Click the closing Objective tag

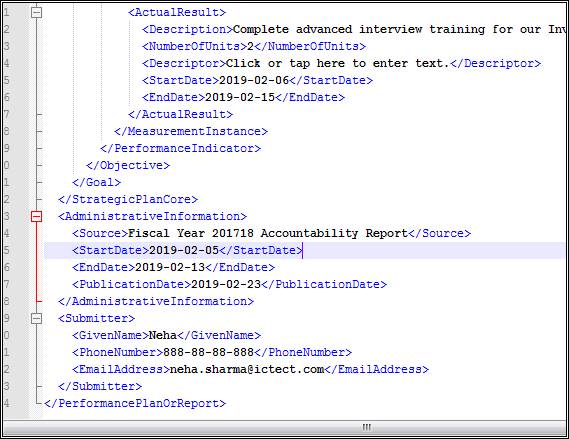128,165
